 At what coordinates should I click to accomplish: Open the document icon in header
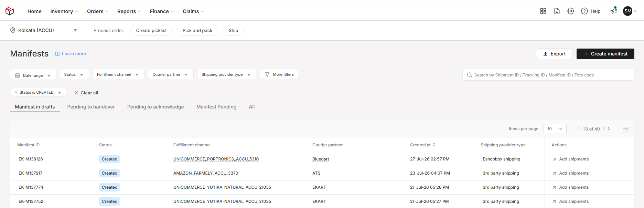[x=557, y=11]
